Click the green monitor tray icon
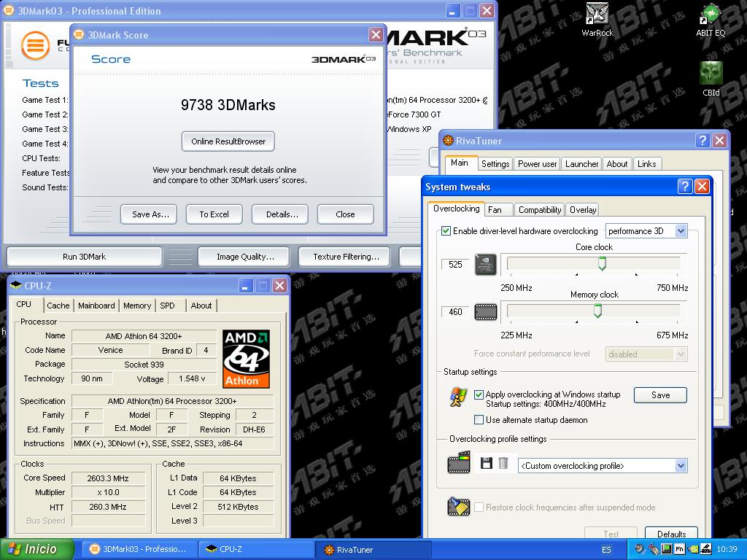Screen dimensions: 747x560 (667, 549)
